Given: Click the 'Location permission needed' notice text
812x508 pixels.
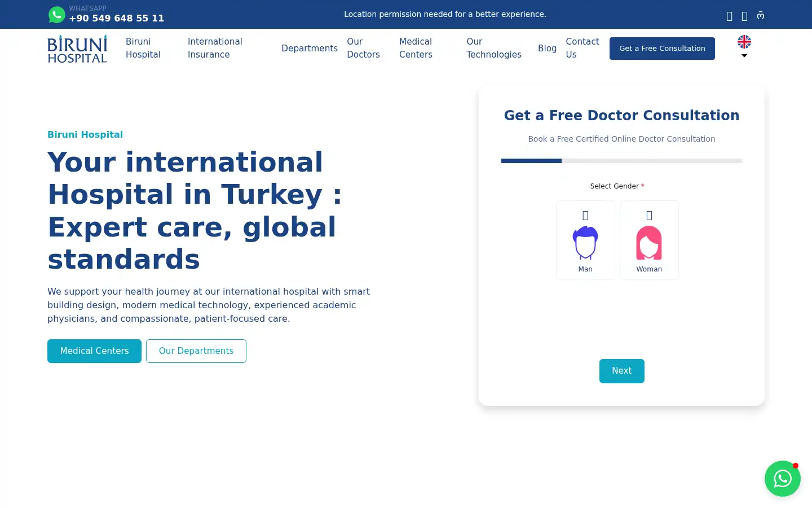Looking at the screenshot, I should [445, 14].
